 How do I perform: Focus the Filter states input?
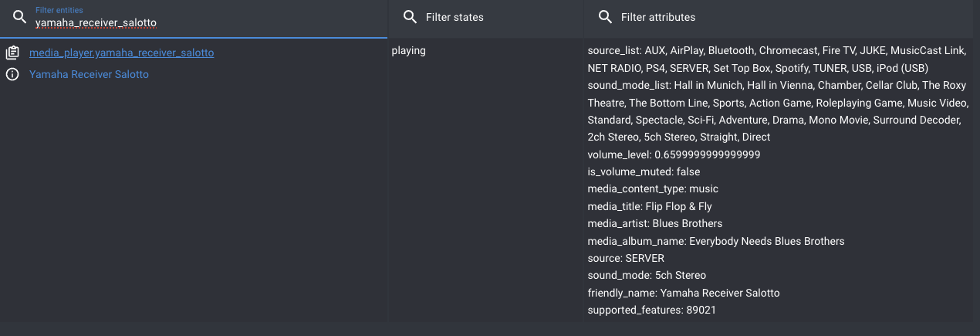click(494, 17)
